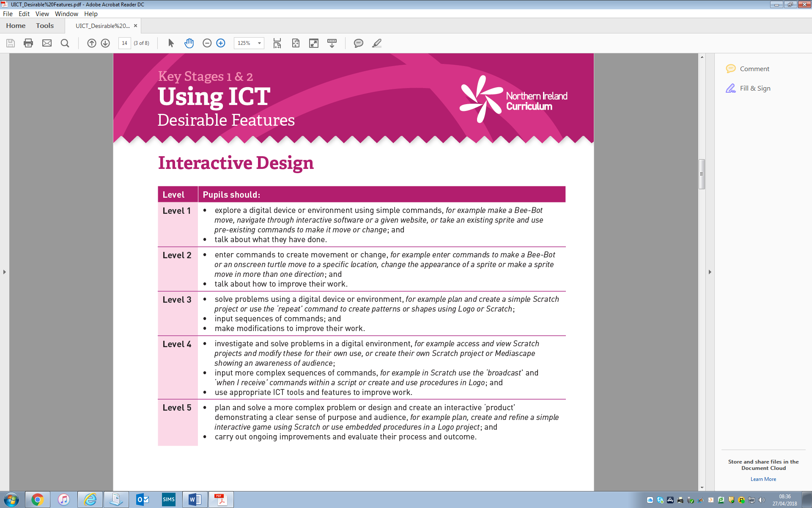The height and width of the screenshot is (508, 812).
Task: Click the scrollbar up arrow
Action: [702, 57]
